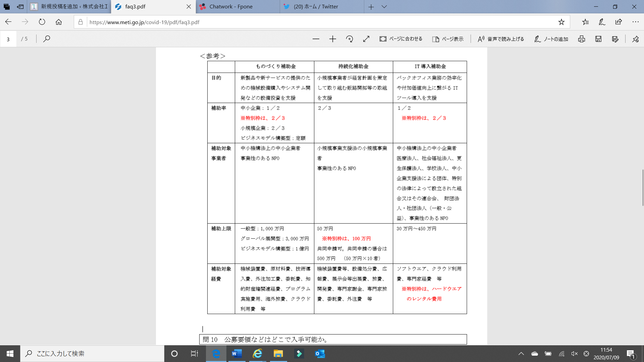Refresh the faq3.pdf page
644x362 pixels.
42,22
